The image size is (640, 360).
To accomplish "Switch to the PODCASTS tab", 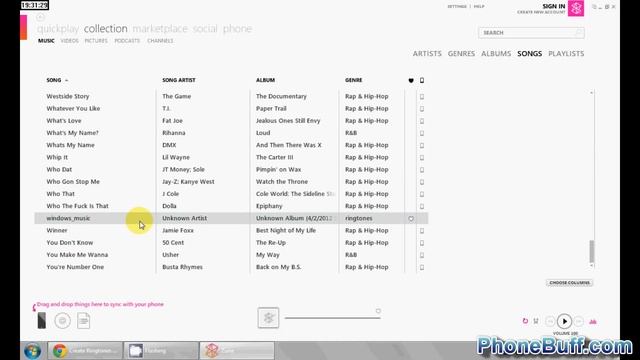I will coord(127,41).
